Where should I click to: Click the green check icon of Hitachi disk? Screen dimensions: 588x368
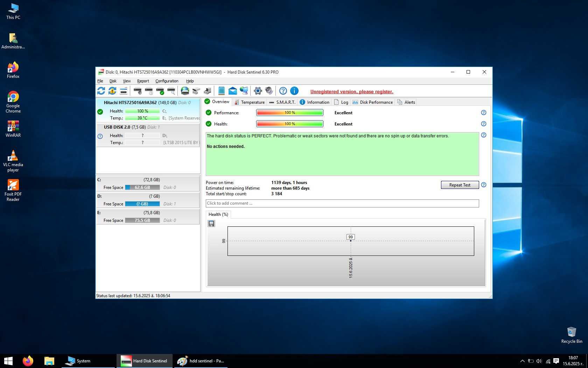tap(100, 112)
